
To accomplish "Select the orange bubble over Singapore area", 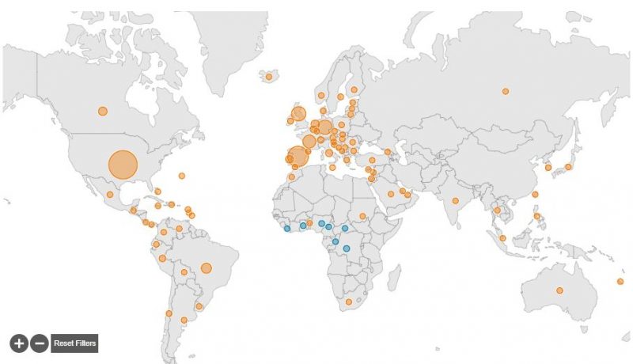I will (502, 238).
